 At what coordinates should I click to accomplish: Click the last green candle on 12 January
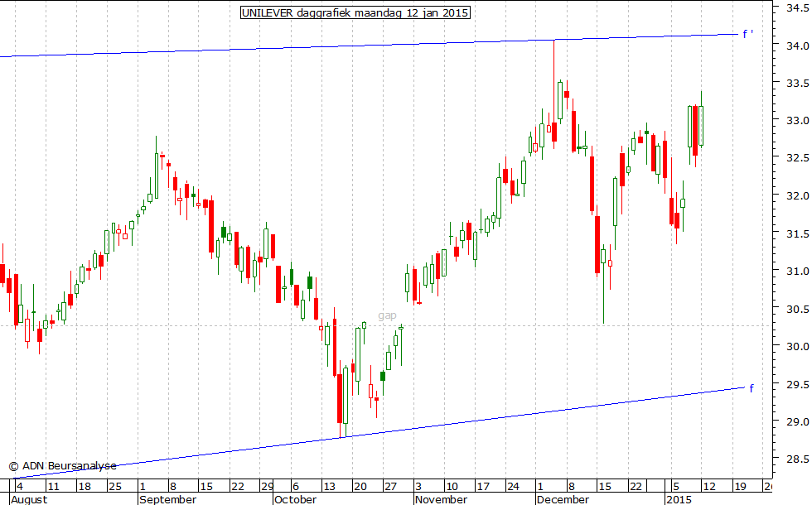tap(701, 119)
